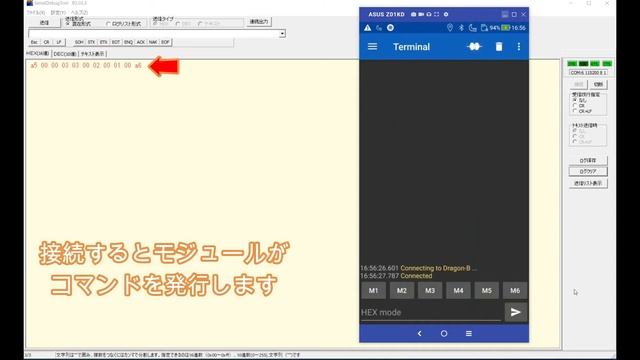Click the settings gear icon in ASUS Z01KD title bar
This screenshot has height=360, width=640.
(446, 14)
